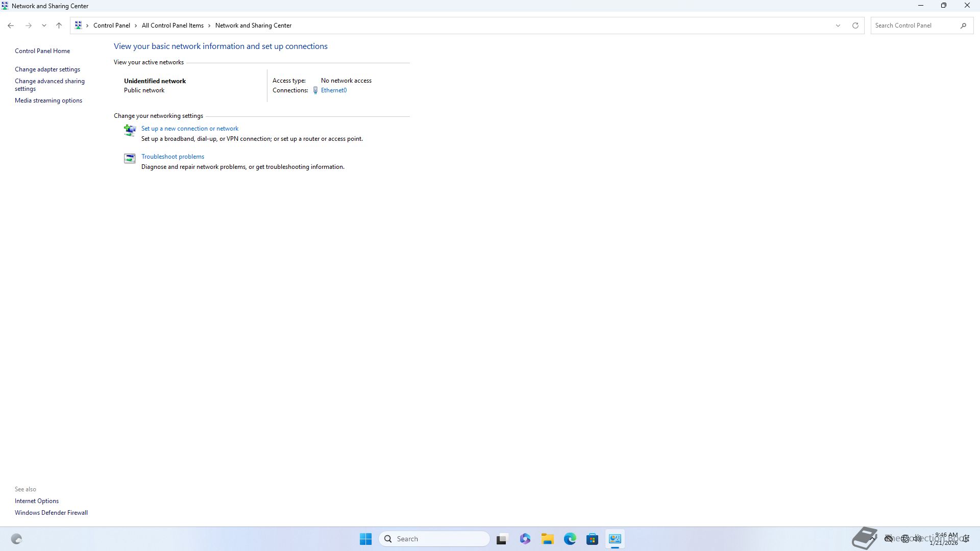Open File Explorer from the taskbar

[x=547, y=539]
